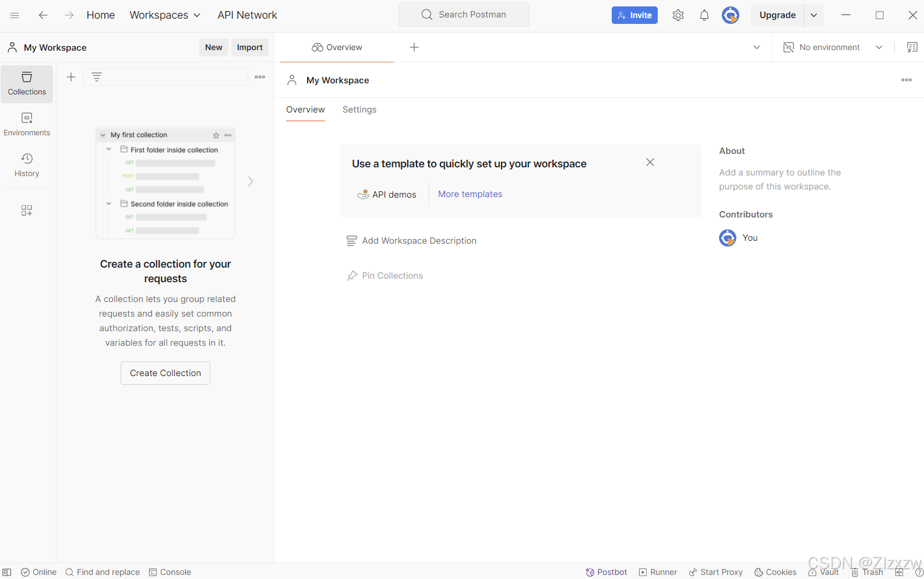Open the Environments sidebar panel
Screen dimensions: 924x579
pos(27,125)
